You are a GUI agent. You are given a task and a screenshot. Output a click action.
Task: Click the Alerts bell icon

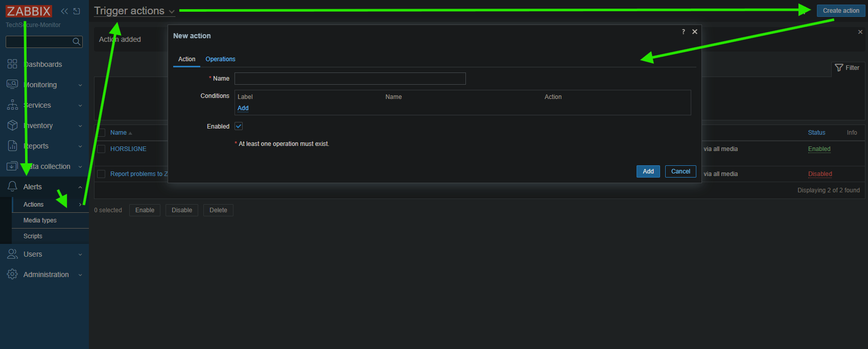point(12,187)
